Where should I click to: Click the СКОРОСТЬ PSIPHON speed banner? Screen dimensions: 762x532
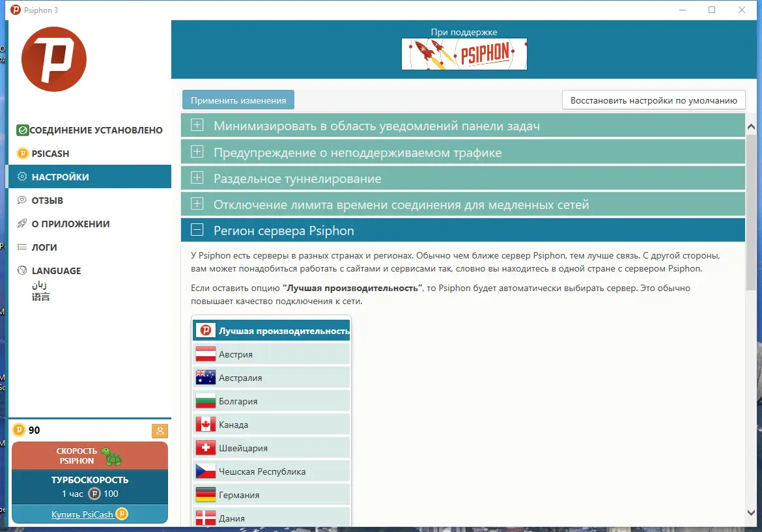90,456
